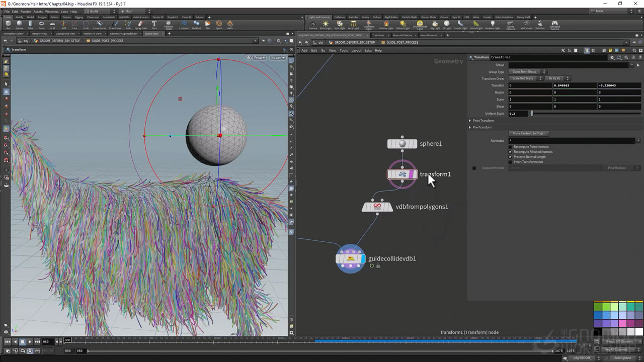Uncheck Preserve Normal Length
This screenshot has height=362, width=644.
tap(510, 157)
